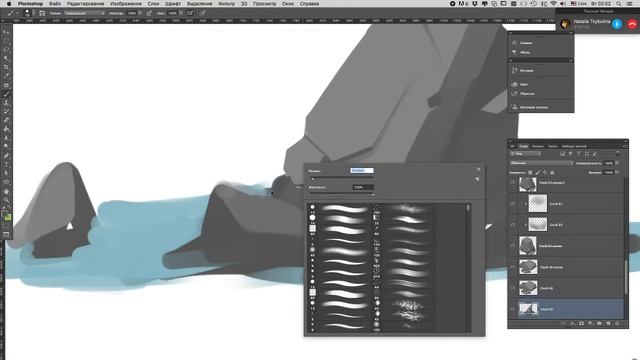Hide the top layer ending 'копия 2'
This screenshot has height=360, width=640.
point(513,183)
